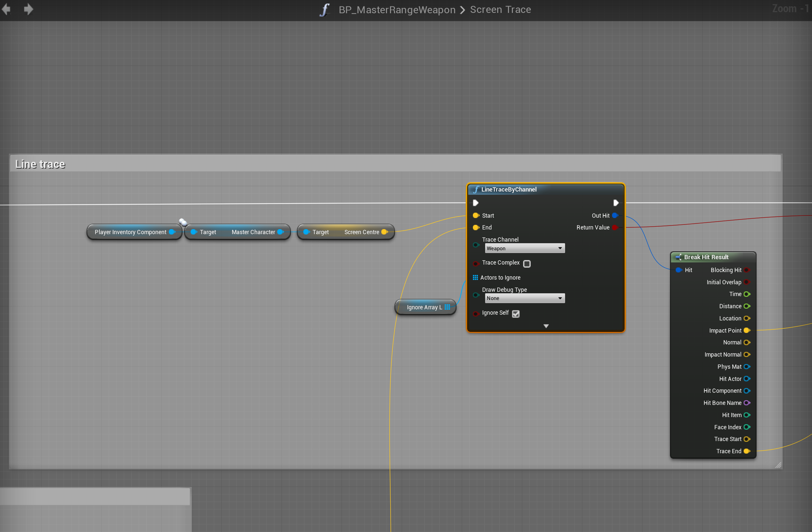Click Screen Trace in the breadcrumb
The width and height of the screenshot is (812, 532).
click(x=500, y=10)
